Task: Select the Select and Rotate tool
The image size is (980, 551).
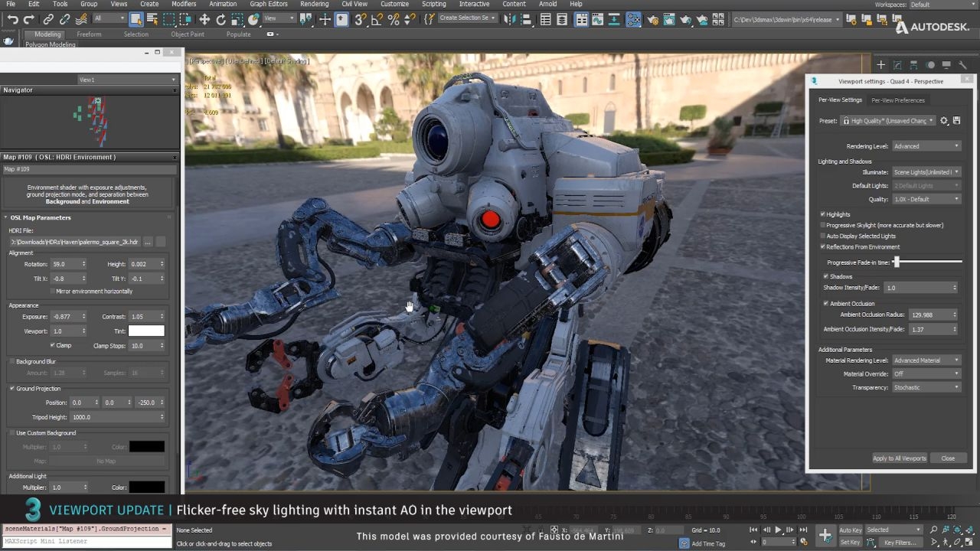Action: [222, 20]
